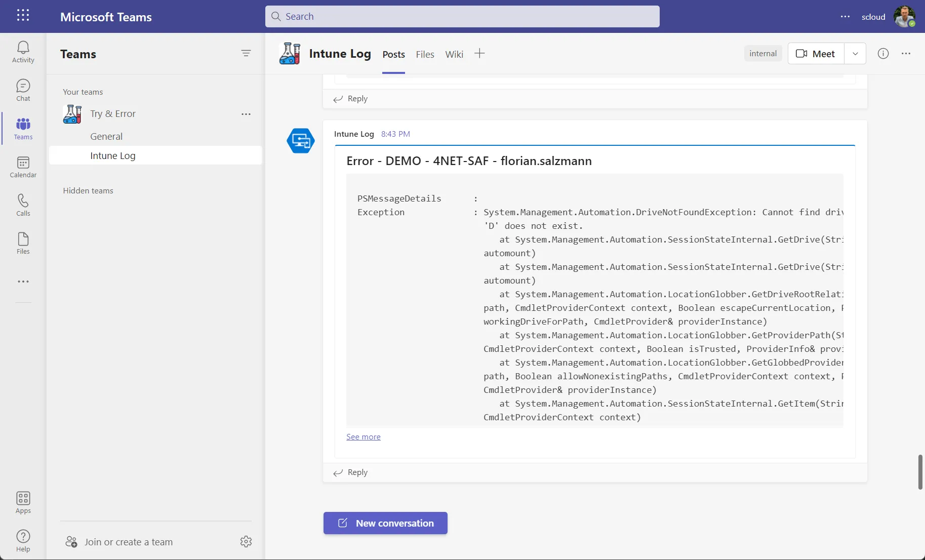
Task: Select the General channel
Action: click(x=106, y=136)
